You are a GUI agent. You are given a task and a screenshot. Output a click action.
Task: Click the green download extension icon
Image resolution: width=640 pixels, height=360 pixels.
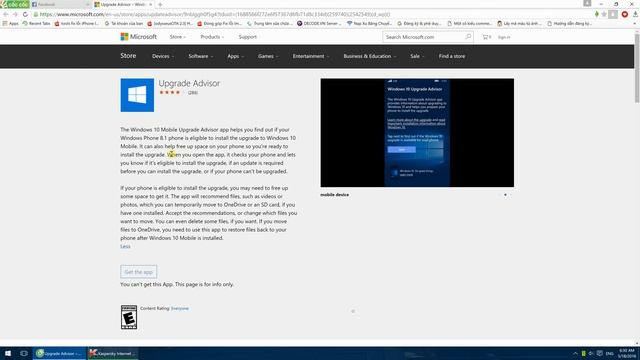[597, 14]
